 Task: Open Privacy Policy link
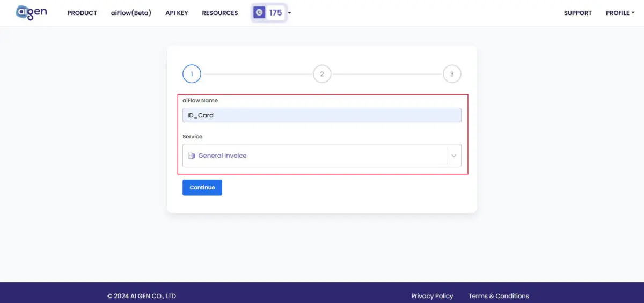(x=432, y=296)
